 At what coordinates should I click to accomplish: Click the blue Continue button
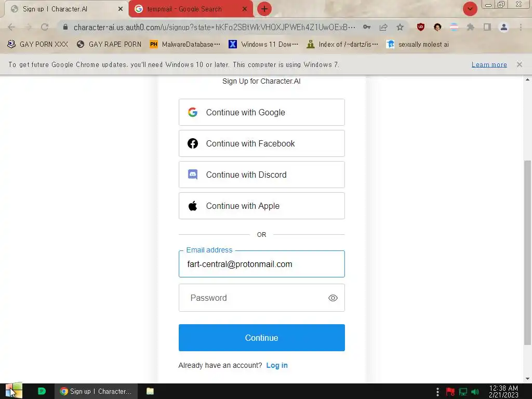[262, 338]
